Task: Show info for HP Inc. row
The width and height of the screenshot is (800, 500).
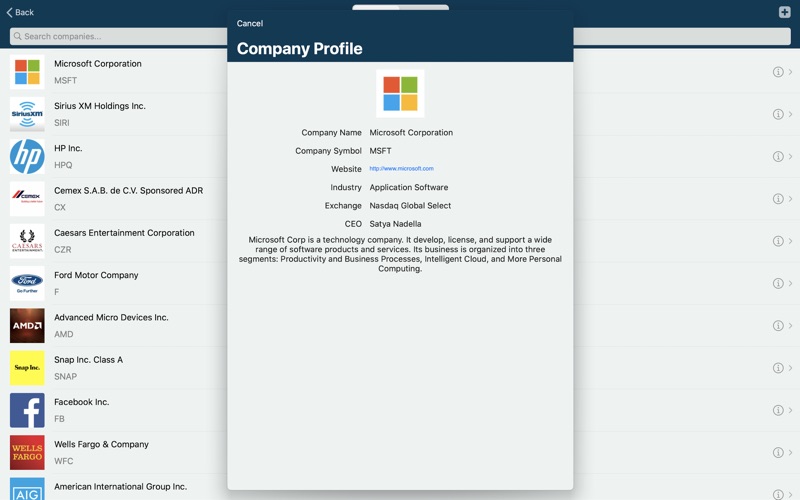Action: [778, 157]
